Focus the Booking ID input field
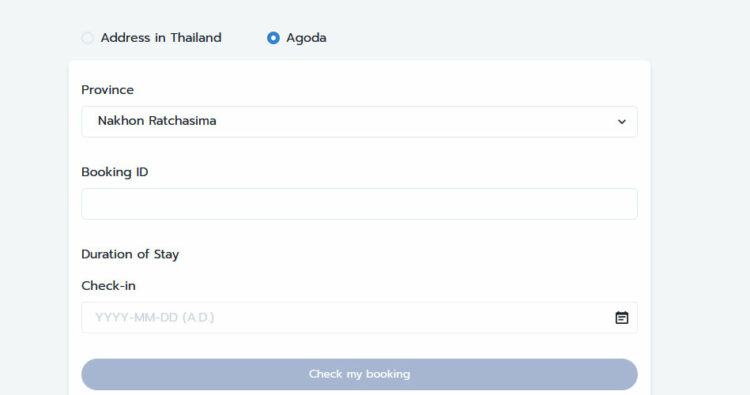 coord(359,204)
